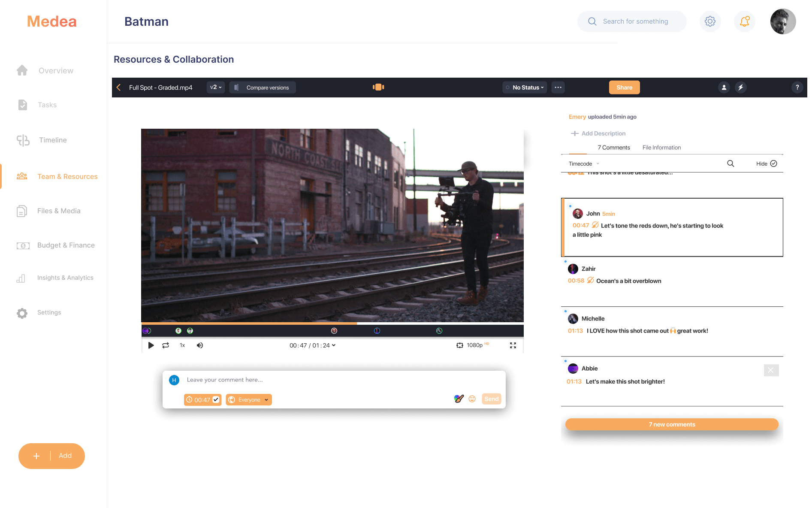812x508 pixels.
Task: Open the emoji picker in comment box
Action: coord(472,399)
